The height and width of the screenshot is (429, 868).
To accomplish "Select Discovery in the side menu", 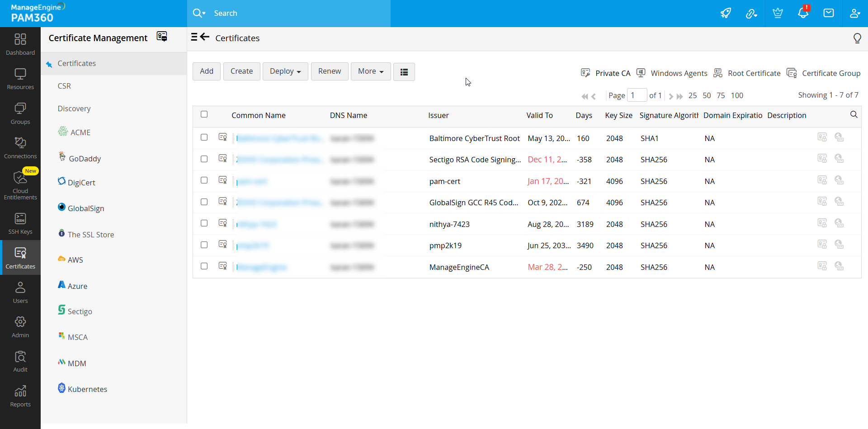I will (x=74, y=108).
